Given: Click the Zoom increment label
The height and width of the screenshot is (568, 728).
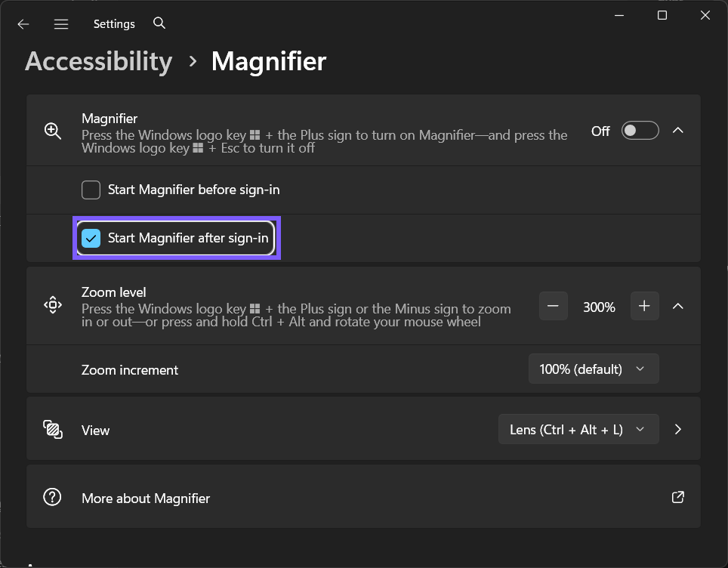Looking at the screenshot, I should [x=130, y=370].
